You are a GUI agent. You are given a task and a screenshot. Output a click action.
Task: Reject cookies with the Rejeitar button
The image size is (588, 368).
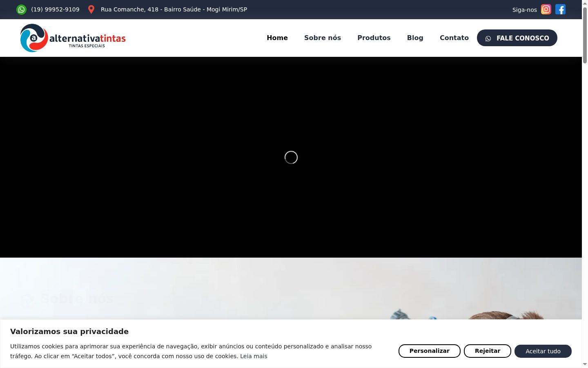coord(488,351)
